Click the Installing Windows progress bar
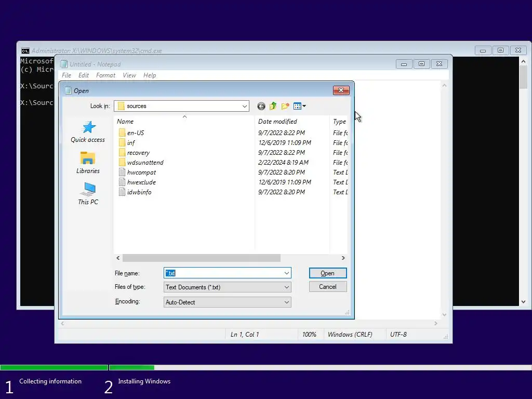The image size is (532, 399). pos(320,367)
